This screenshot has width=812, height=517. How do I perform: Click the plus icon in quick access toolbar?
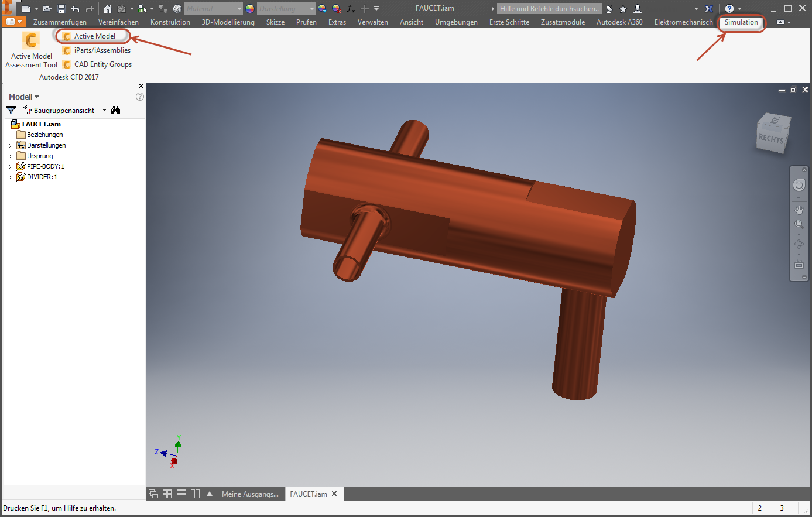(x=364, y=9)
